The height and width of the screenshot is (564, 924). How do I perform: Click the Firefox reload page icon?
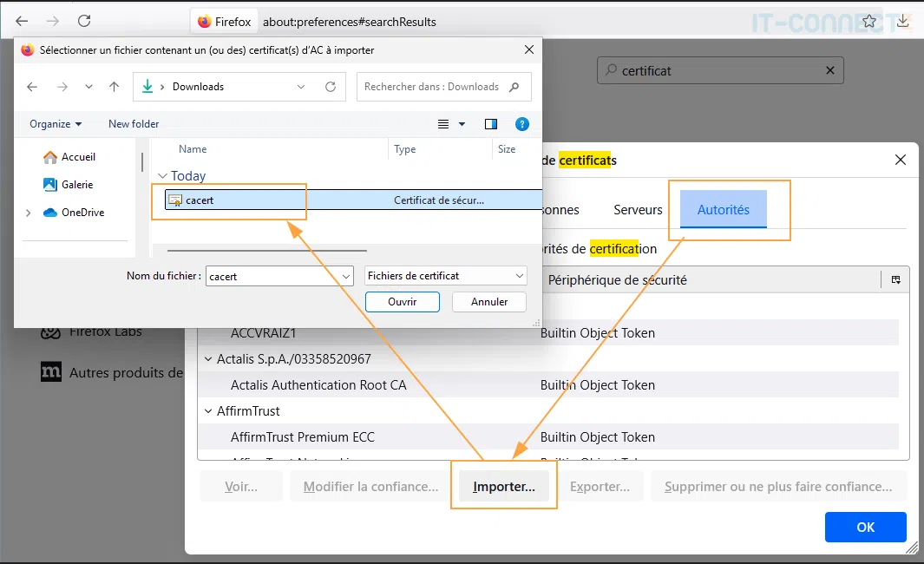point(83,21)
